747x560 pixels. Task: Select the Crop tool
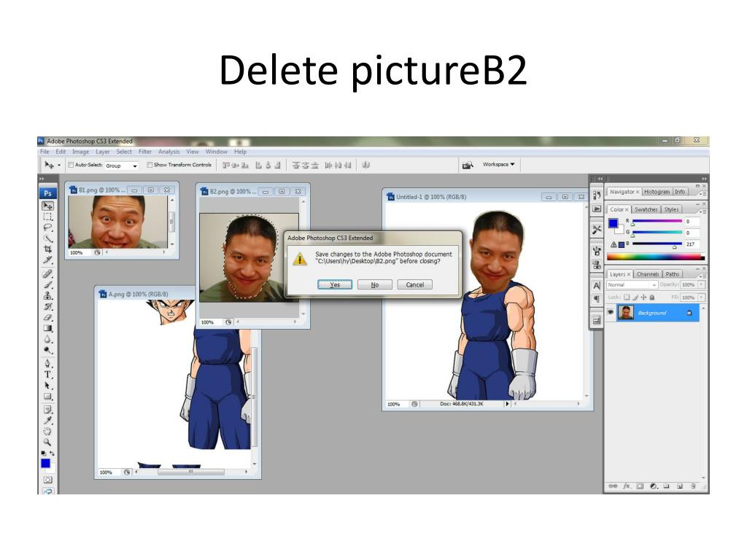(47, 249)
